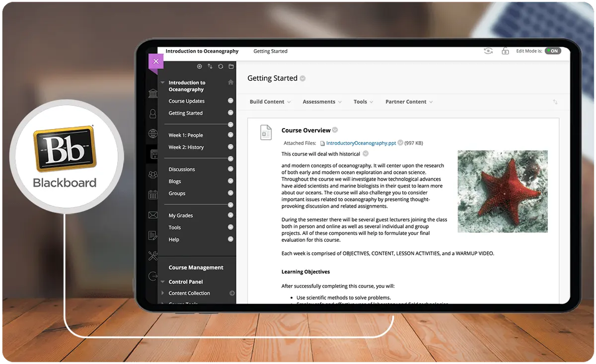Collapse the Introduction to Oceanography menu triangle
Viewport: 596px width, 364px height.
coord(162,82)
